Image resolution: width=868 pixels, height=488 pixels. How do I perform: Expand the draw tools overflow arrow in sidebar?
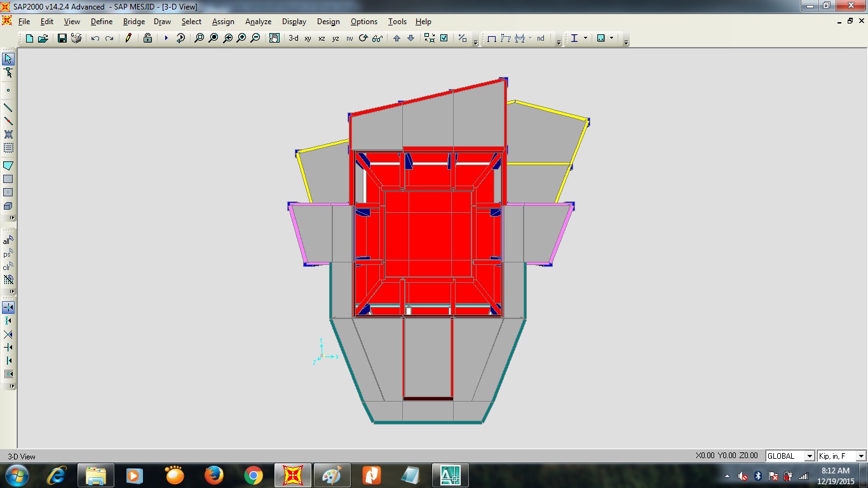point(11,218)
